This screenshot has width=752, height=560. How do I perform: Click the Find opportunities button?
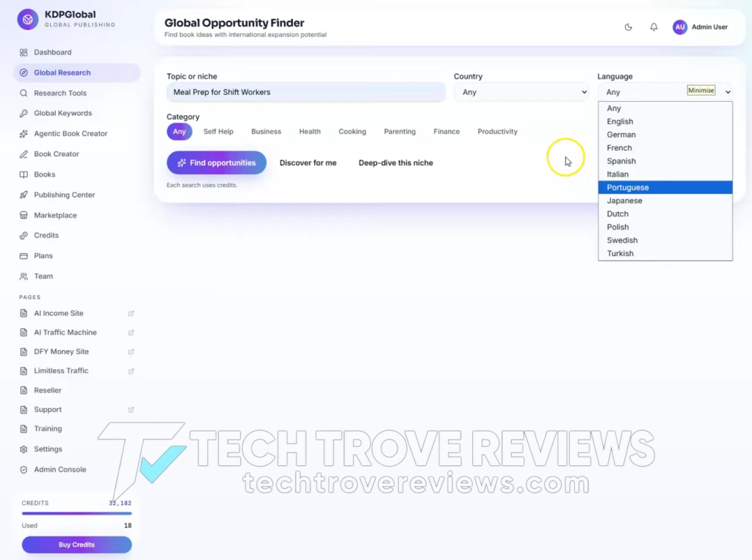tap(217, 163)
